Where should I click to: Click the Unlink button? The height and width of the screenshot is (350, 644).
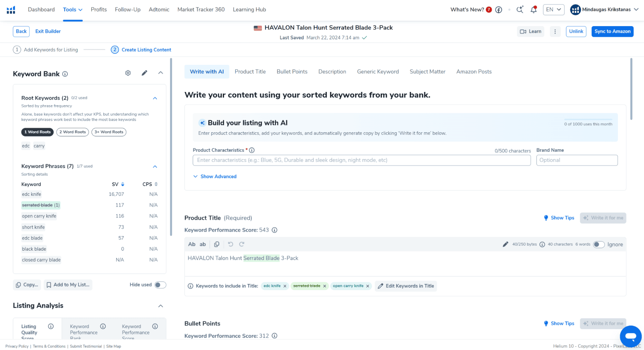click(x=576, y=31)
